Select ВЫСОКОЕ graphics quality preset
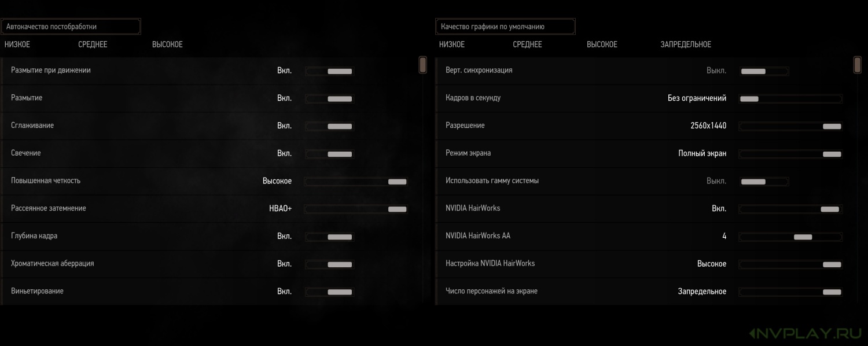The width and height of the screenshot is (868, 346). [602, 45]
